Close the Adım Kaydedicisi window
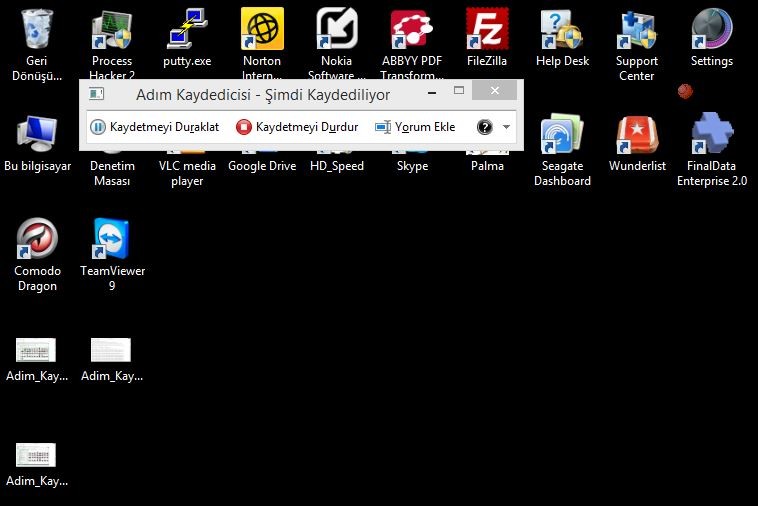The width and height of the screenshot is (758, 506). click(x=495, y=90)
